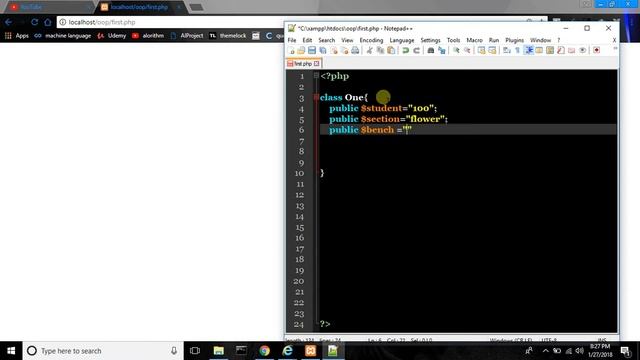Viewport: 640px width, 360px height.
Task: Open the File menu in Notepad++
Action: click(x=292, y=40)
